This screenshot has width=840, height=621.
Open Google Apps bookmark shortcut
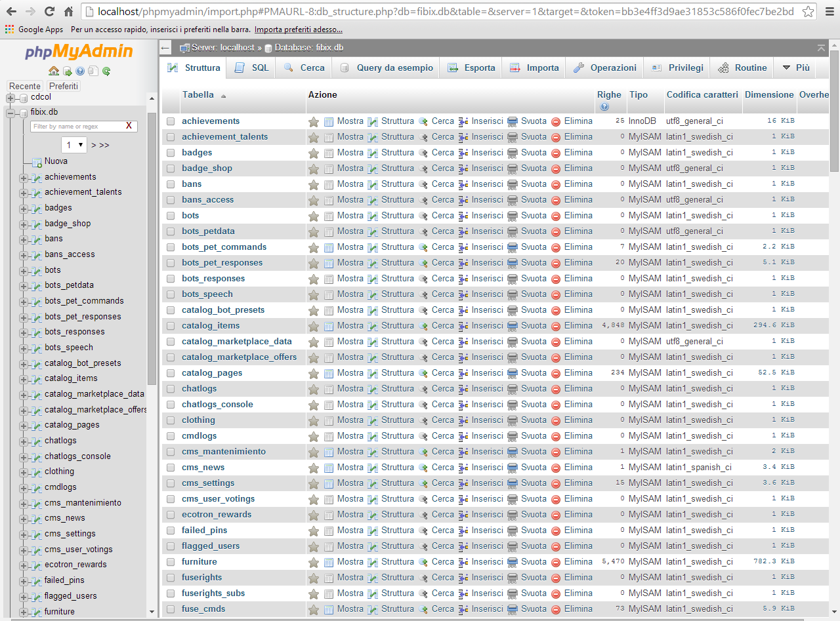(x=35, y=30)
